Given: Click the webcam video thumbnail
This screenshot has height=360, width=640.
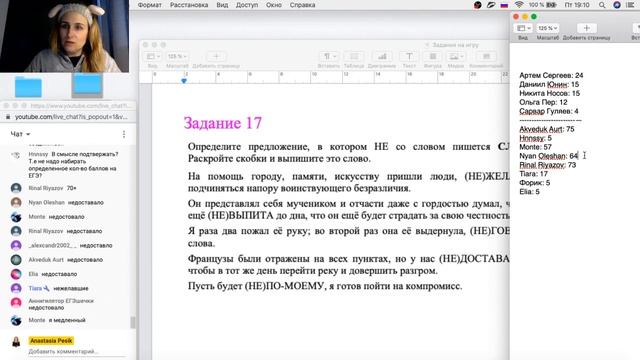Looking at the screenshot, I should [x=64, y=36].
